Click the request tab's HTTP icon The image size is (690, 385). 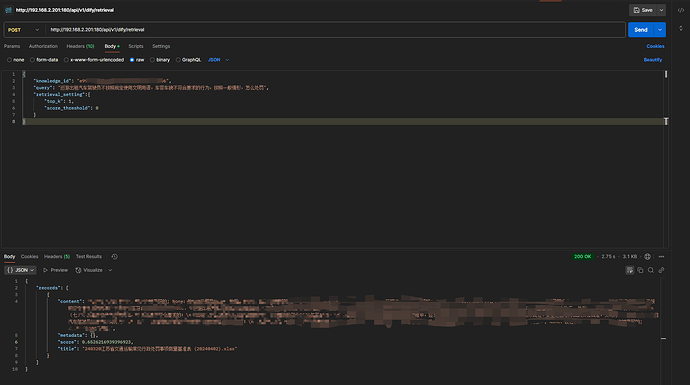(8, 10)
